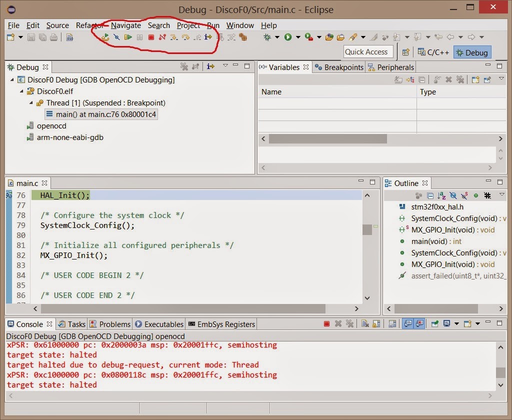Screen dimensions: 512x420
Task: Open the Tasks tab
Action: [x=72, y=324]
